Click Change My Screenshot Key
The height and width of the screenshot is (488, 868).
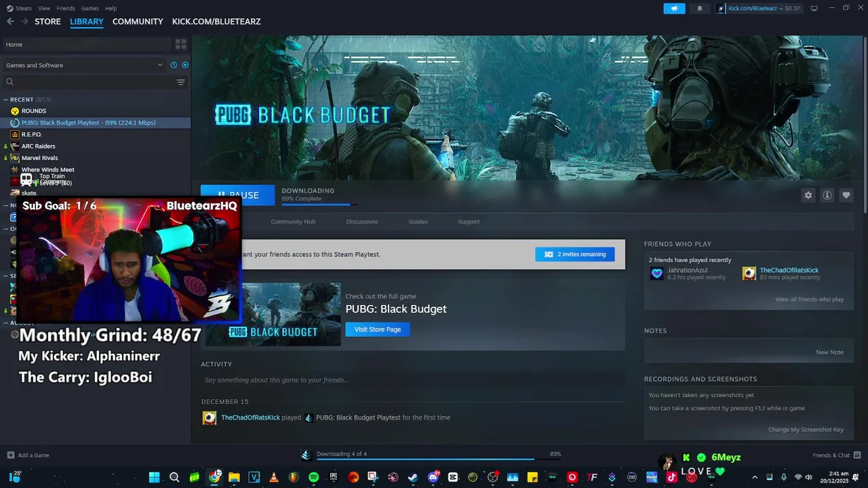[806, 430]
